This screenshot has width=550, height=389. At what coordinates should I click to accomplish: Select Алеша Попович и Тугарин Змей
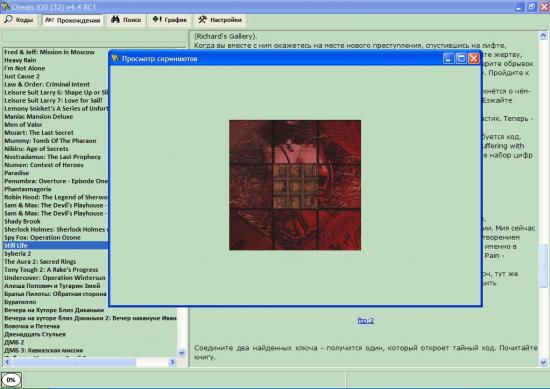52,286
